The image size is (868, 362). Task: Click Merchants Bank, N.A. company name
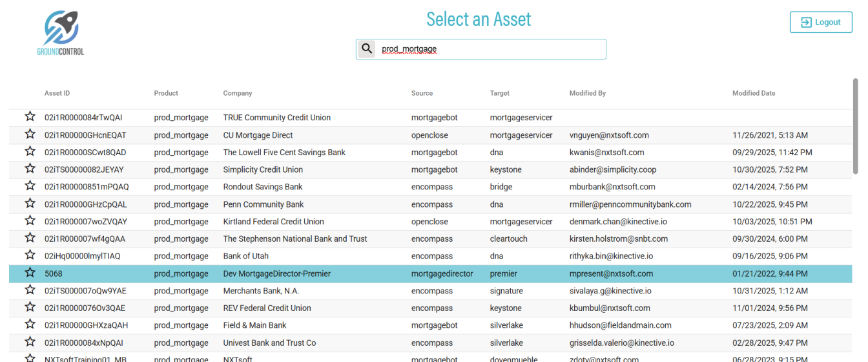click(x=261, y=291)
